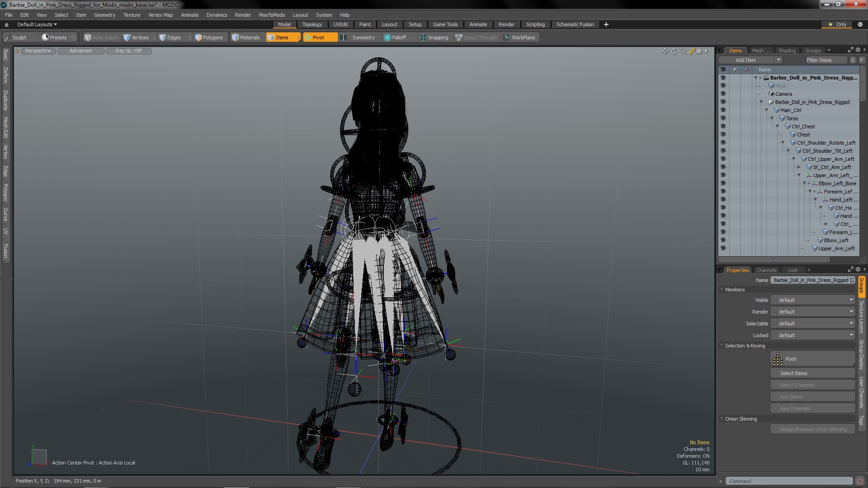Screen dimensions: 868x488
Task: Click the Command input field
Action: click(787, 481)
